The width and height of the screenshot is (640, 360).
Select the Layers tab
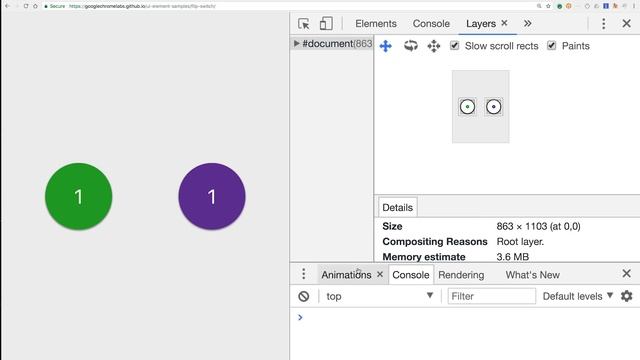481,24
